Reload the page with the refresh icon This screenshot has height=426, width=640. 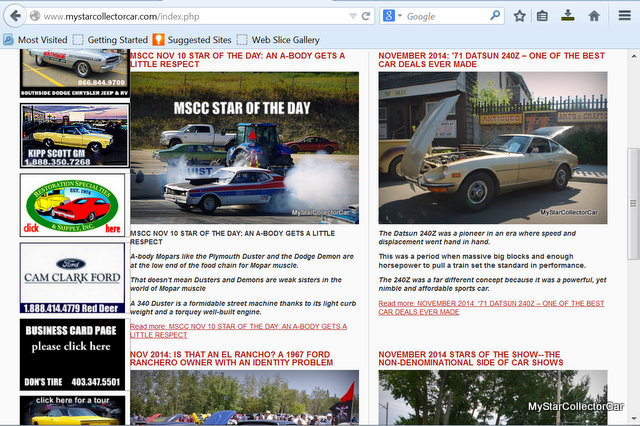pos(366,16)
